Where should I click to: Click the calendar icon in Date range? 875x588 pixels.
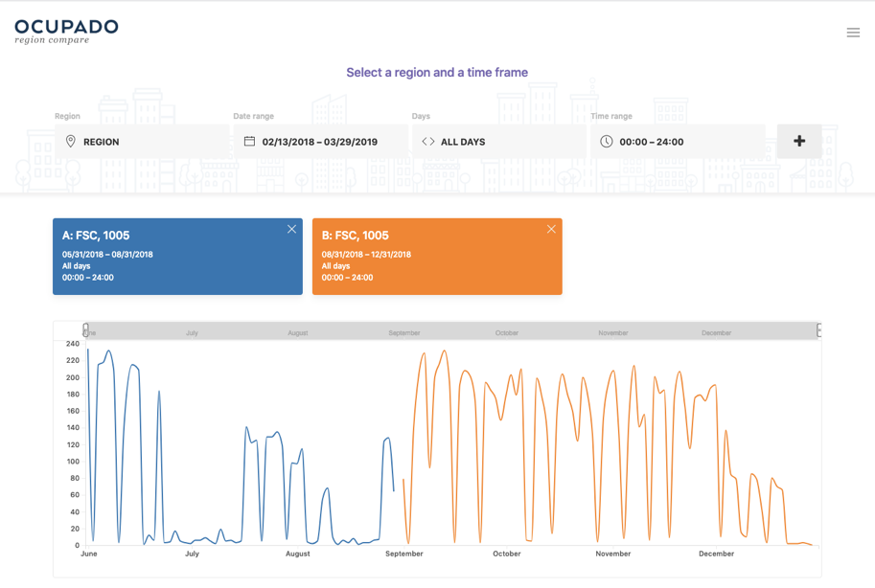coord(249,142)
